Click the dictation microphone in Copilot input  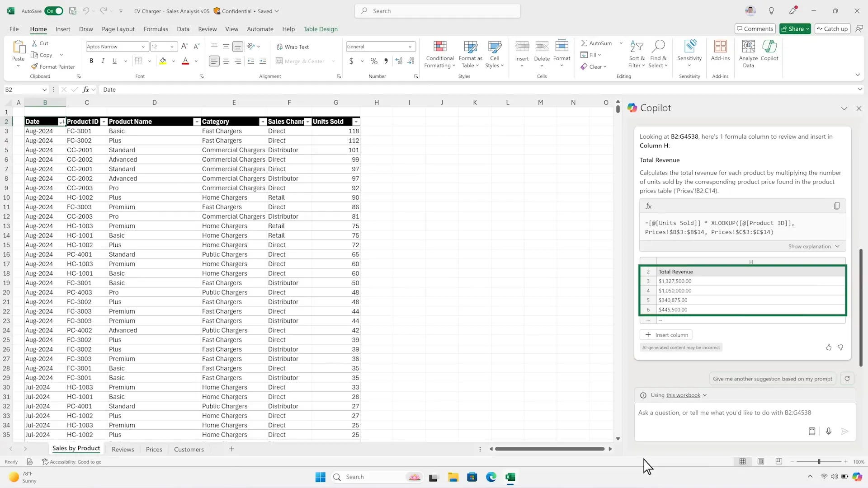coord(829,431)
